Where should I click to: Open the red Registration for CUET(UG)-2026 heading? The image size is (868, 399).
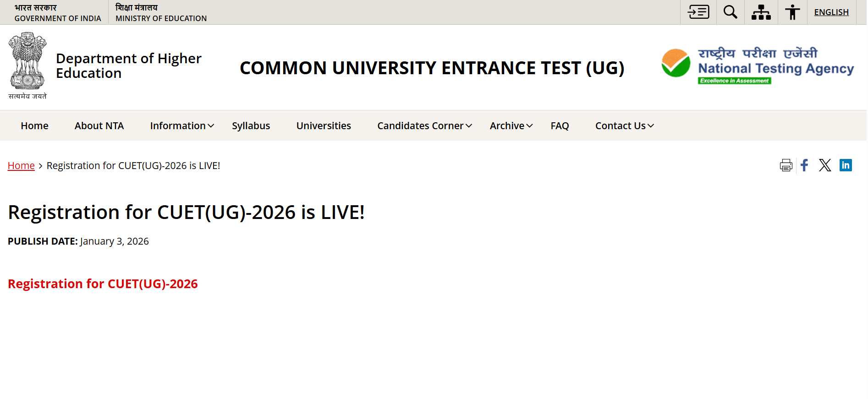pos(103,284)
